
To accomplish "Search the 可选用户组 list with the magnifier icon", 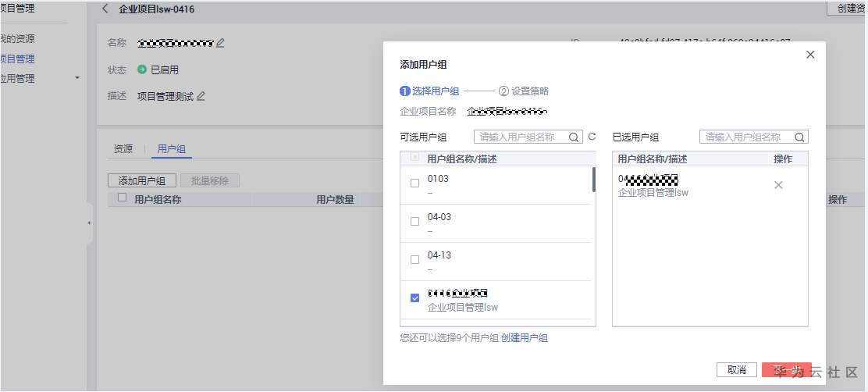I will 574,137.
